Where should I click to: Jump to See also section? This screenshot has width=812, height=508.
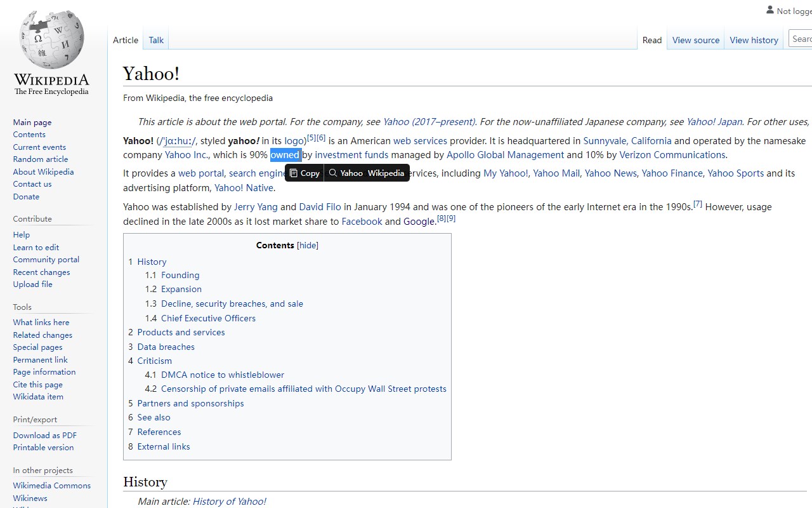point(154,417)
